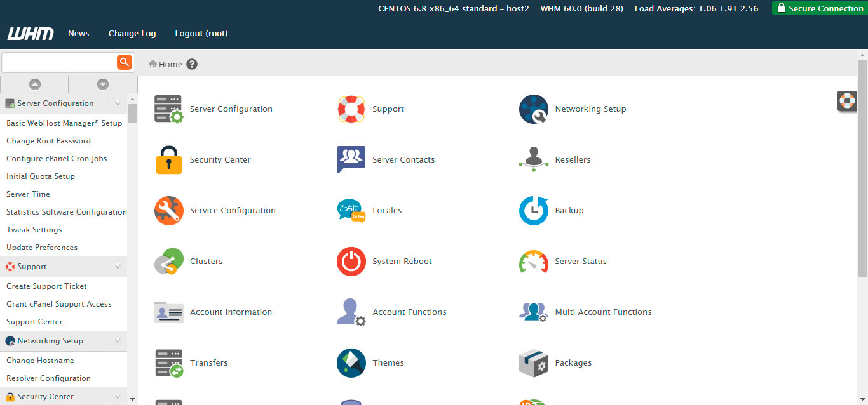Click the Resellers person icon
Viewport: 868px width, 405px height.
pyautogui.click(x=534, y=159)
